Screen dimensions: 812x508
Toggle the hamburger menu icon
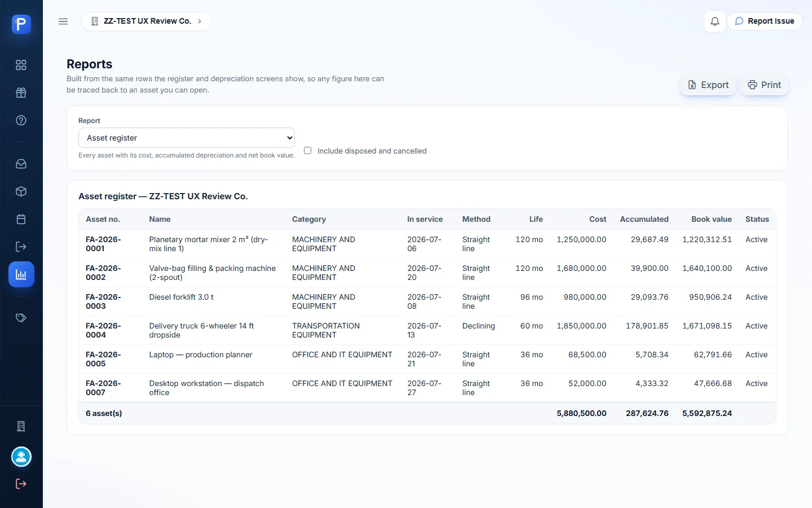(x=63, y=21)
